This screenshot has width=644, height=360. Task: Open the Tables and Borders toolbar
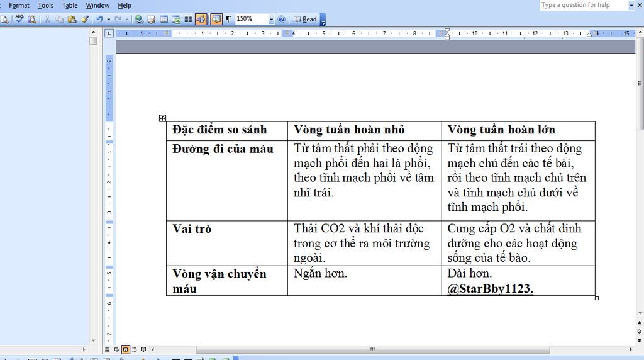151,19
